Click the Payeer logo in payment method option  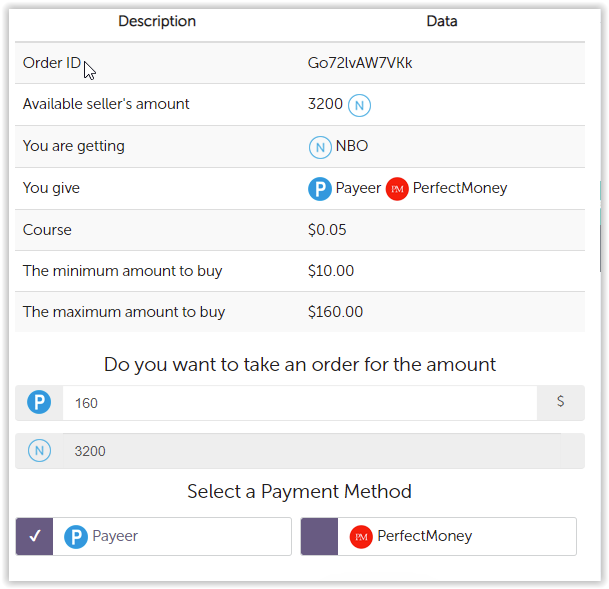[x=76, y=537]
